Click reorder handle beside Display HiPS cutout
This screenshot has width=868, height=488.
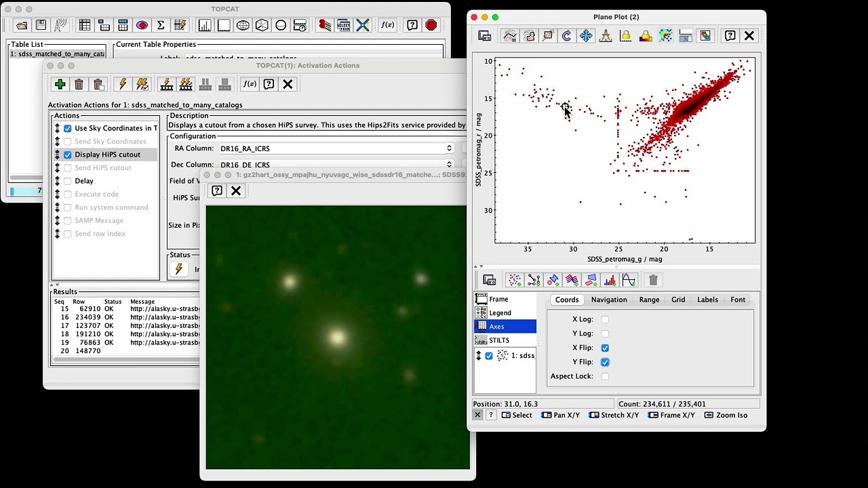[58, 155]
